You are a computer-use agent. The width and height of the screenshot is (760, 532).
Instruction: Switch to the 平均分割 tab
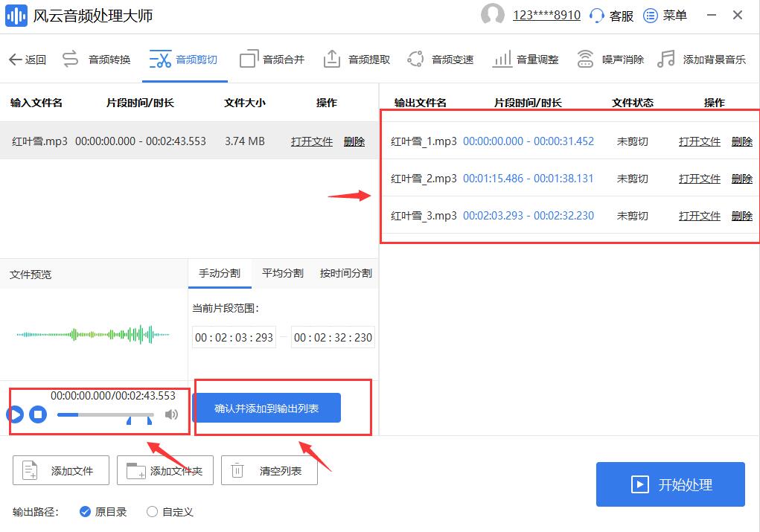pyautogui.click(x=281, y=273)
